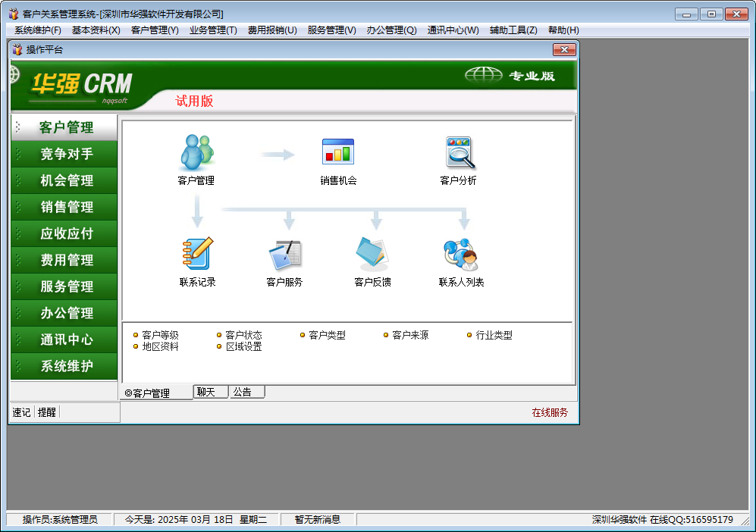Switch to the 公告 tab
Screen dimensions: 756x532
coord(247,392)
